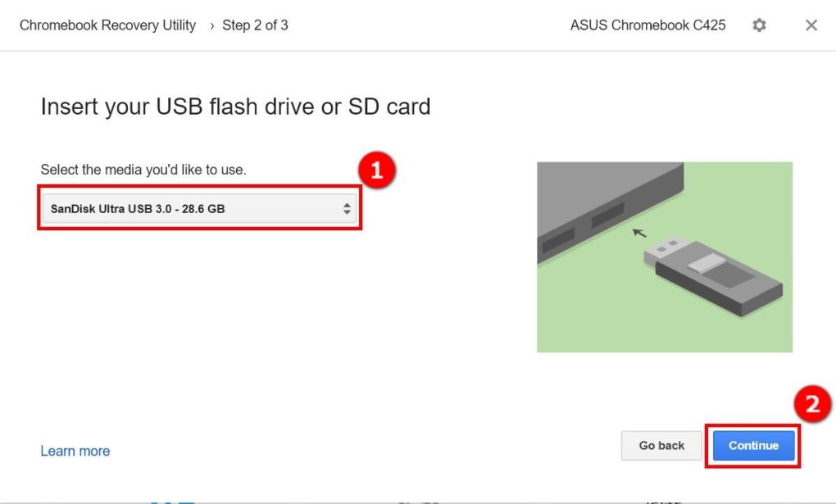
Task: Open the settings gear menu
Action: 759,25
